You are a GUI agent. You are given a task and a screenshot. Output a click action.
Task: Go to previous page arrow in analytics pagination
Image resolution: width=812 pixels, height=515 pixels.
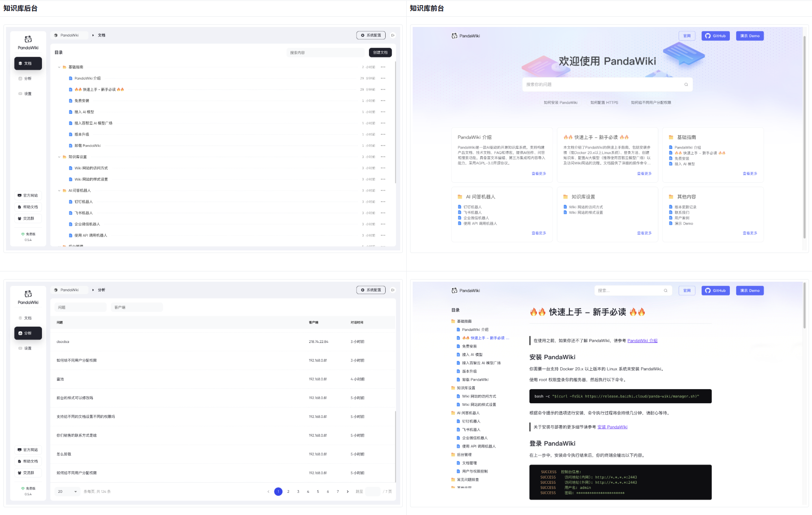(268, 491)
